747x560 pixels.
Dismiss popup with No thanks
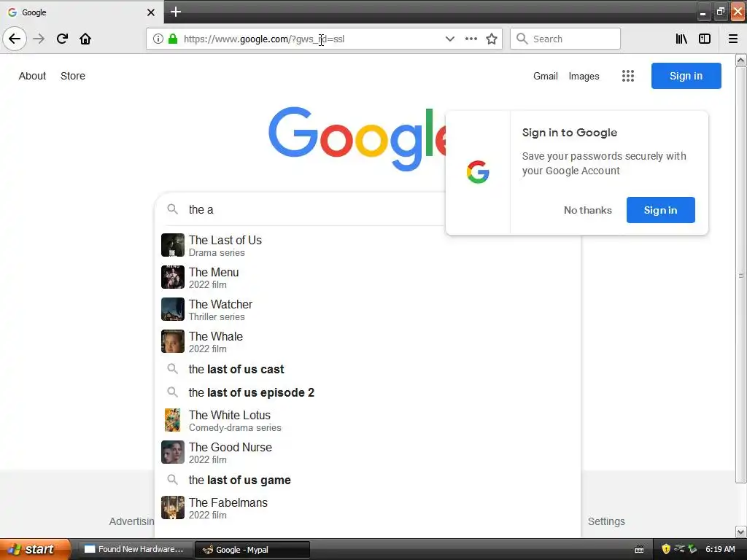click(x=588, y=210)
